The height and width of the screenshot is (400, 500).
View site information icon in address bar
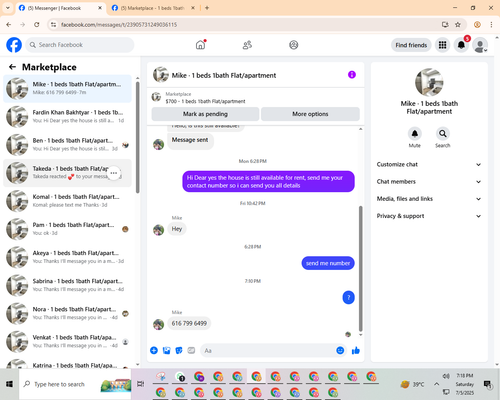53,24
